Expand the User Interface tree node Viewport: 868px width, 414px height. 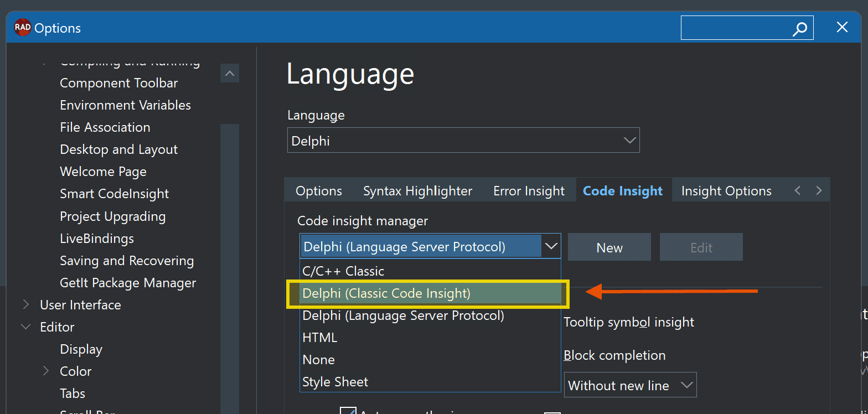[x=26, y=304]
